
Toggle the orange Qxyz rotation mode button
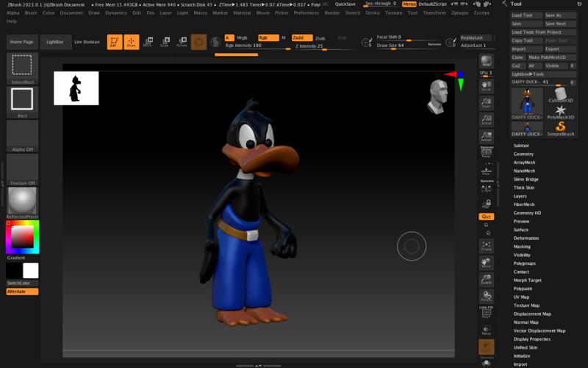click(x=487, y=216)
